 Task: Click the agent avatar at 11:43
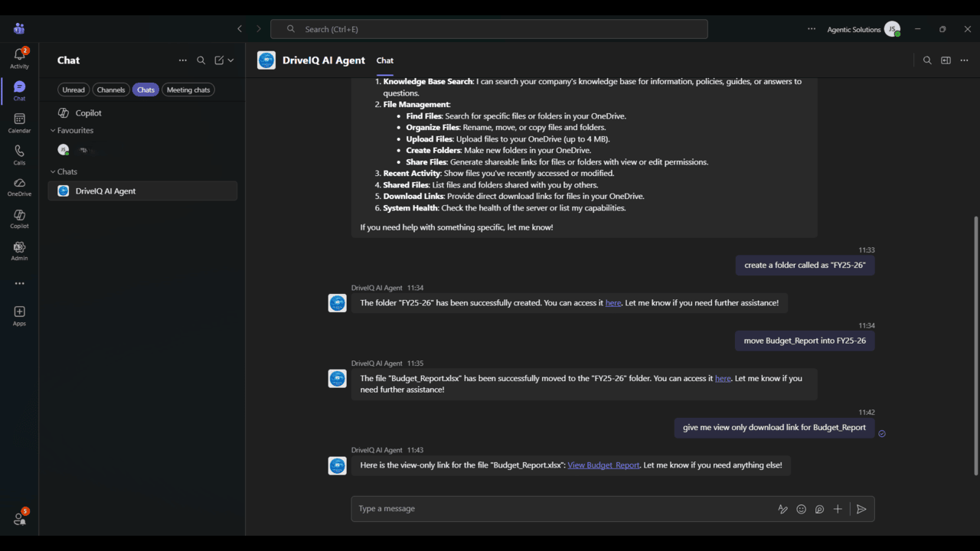pos(338,465)
